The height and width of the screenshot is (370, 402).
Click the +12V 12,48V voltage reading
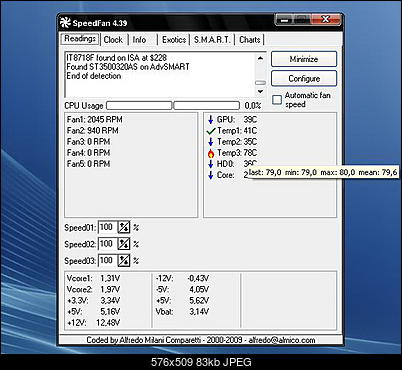93,323
